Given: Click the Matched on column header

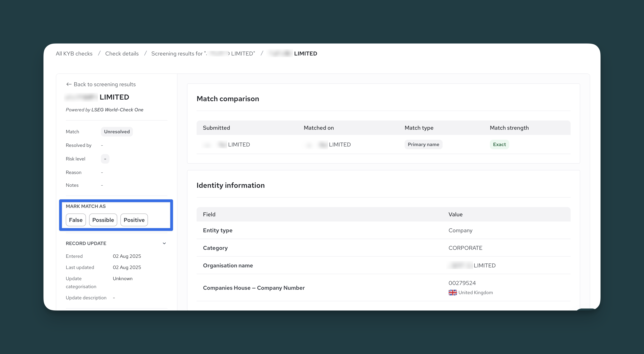Looking at the screenshot, I should [319, 128].
